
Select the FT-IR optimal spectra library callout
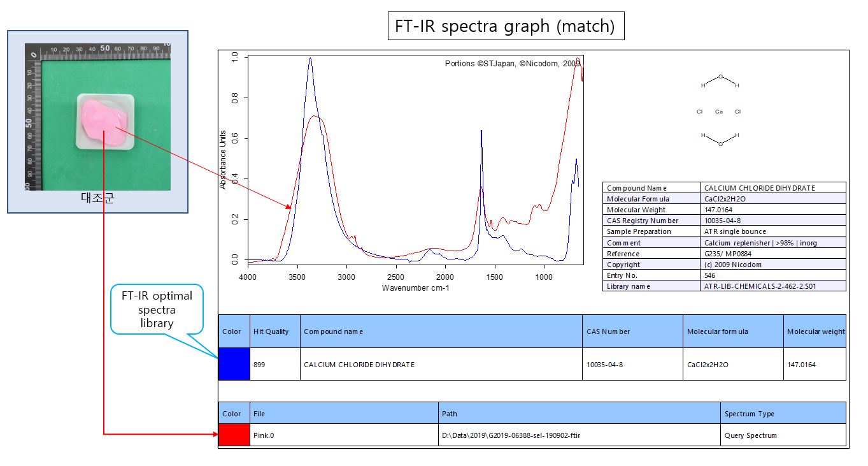click(x=157, y=310)
